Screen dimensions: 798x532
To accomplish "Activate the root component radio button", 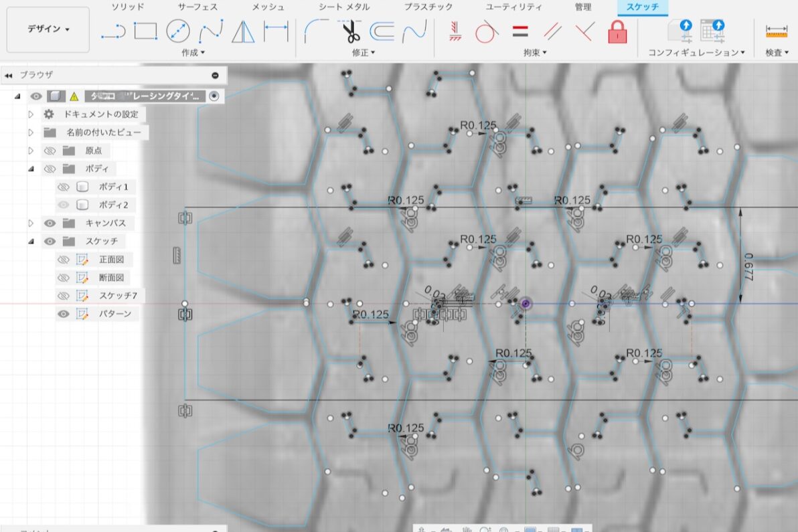I will click(x=214, y=96).
